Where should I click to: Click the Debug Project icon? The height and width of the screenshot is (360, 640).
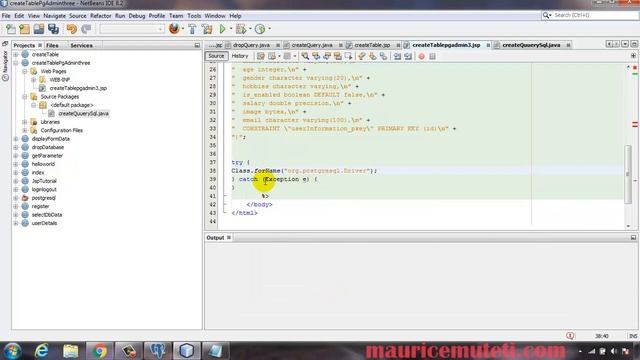click(x=241, y=29)
